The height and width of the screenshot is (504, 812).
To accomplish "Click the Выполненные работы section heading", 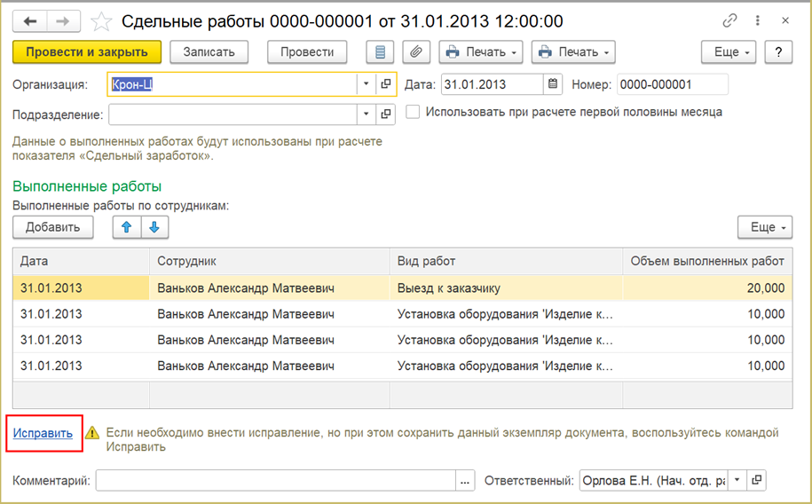I will pyautogui.click(x=87, y=186).
